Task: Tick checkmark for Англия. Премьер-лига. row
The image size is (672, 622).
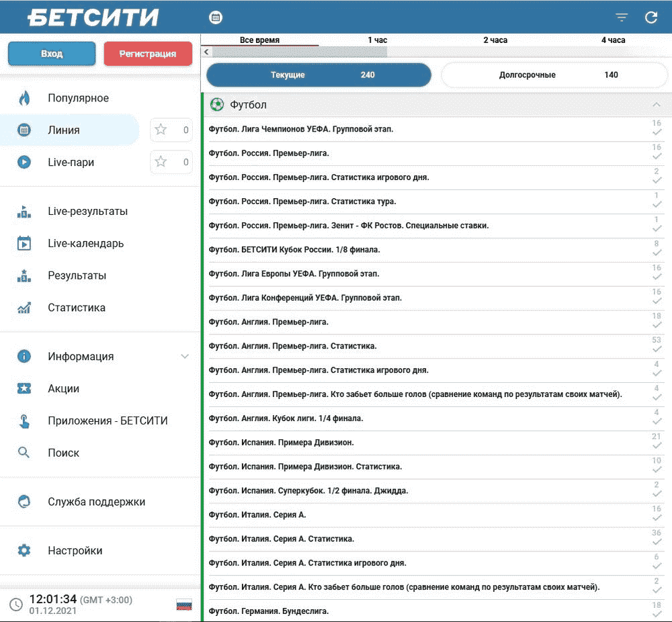Action: [657, 326]
